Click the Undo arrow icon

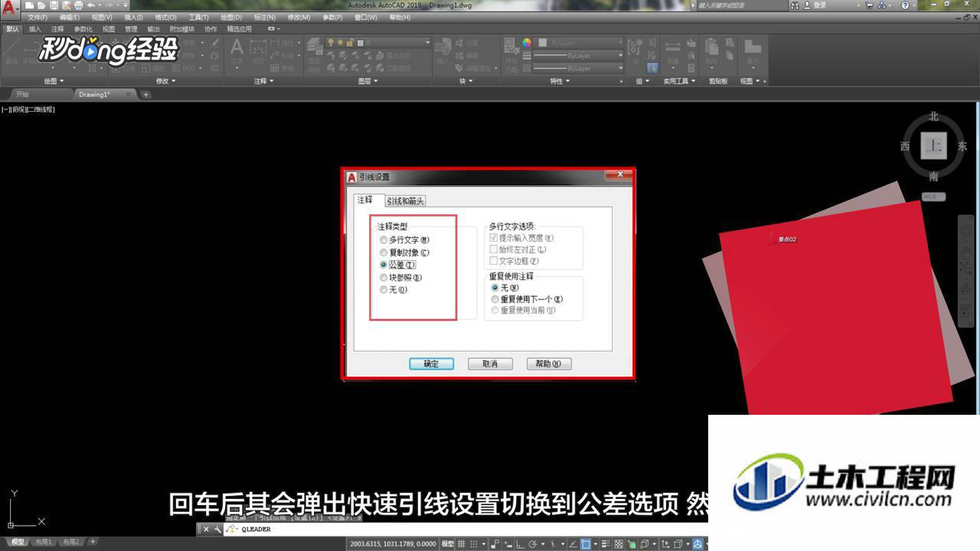point(90,5)
